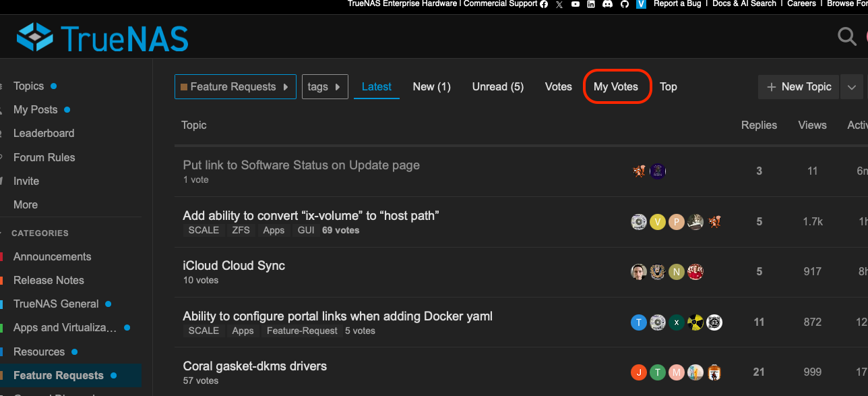The width and height of the screenshot is (868, 396).
Task: Switch to the Top tab
Action: 669,86
